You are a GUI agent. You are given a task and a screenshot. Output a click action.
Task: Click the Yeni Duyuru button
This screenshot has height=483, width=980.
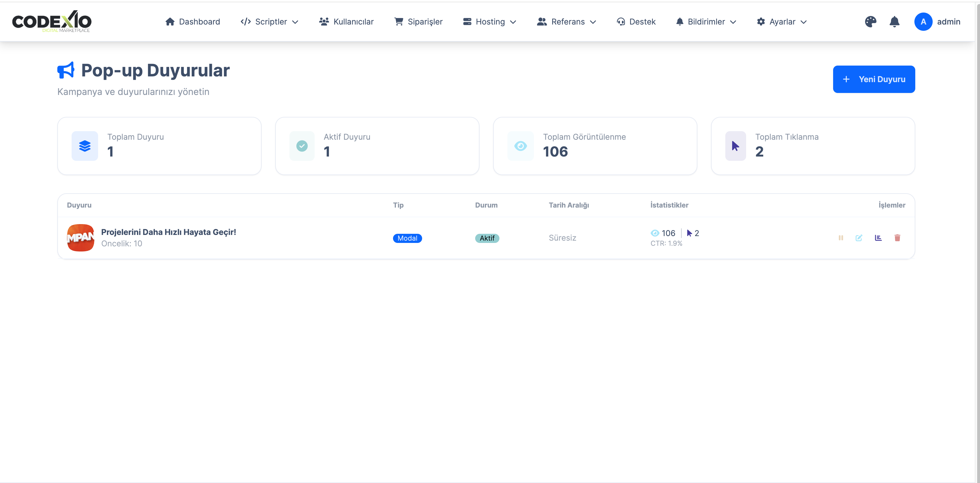[x=874, y=79]
